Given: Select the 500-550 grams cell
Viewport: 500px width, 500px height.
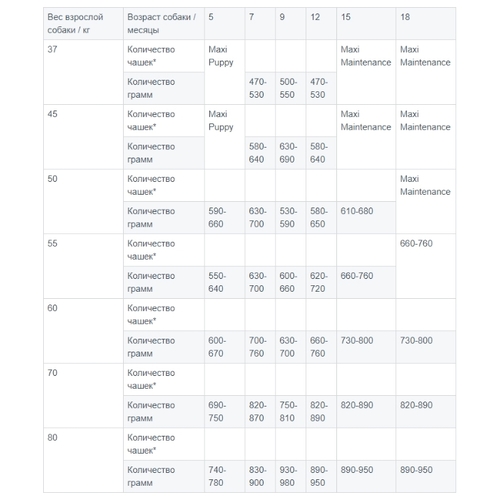Looking at the screenshot, I should [291, 88].
